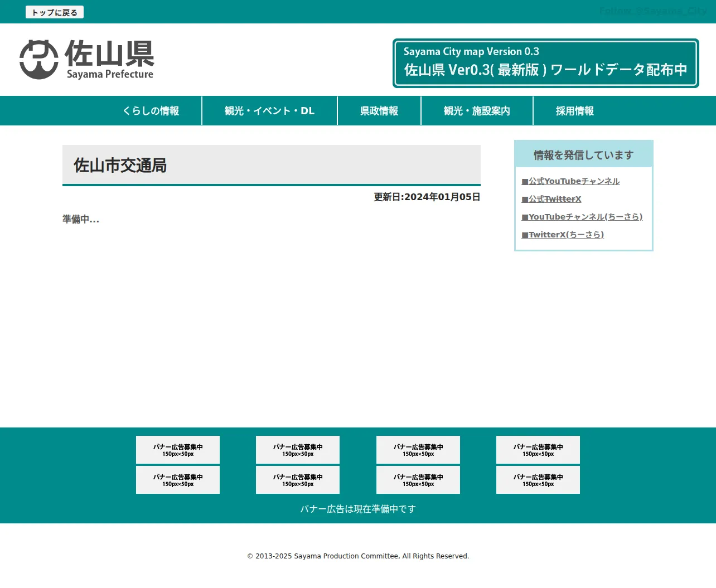Open the TwitterX(ちーさら) link
Viewport: 716px width, 588px height.
click(x=563, y=235)
